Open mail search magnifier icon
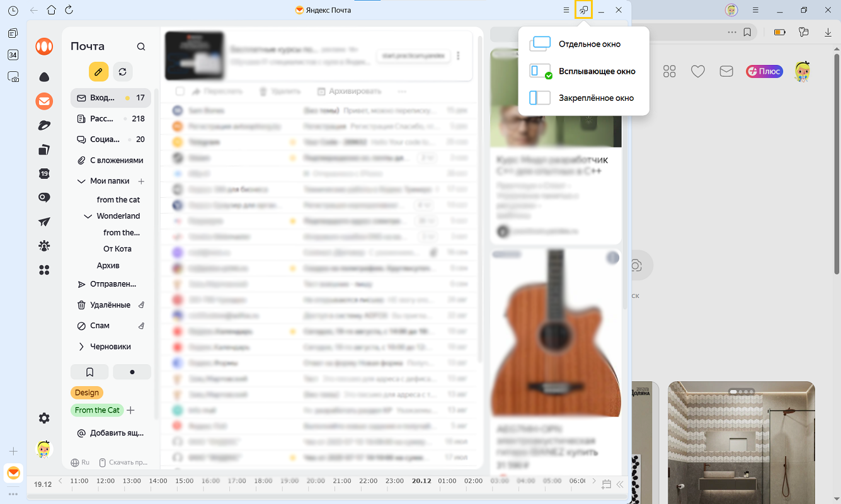 click(141, 47)
